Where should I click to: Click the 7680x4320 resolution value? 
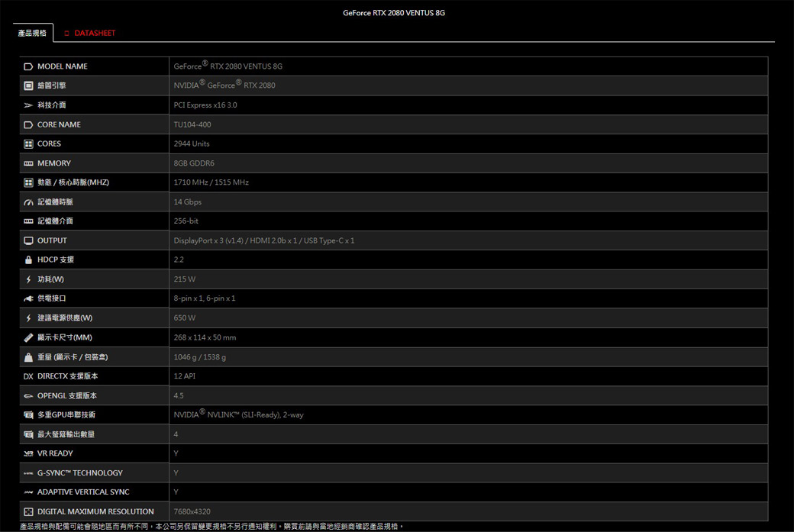coord(192,511)
